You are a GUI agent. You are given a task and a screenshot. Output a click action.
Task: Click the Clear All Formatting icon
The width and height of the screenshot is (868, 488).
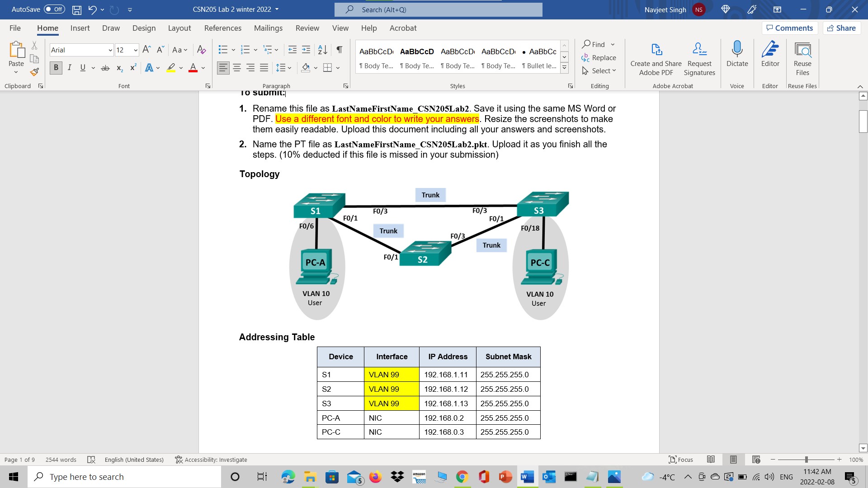(201, 50)
